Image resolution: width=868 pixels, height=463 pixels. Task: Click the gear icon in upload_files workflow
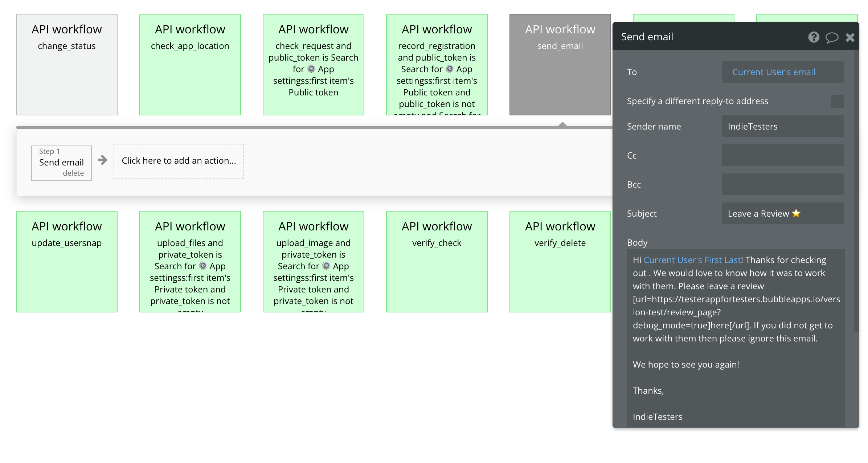[x=203, y=266]
